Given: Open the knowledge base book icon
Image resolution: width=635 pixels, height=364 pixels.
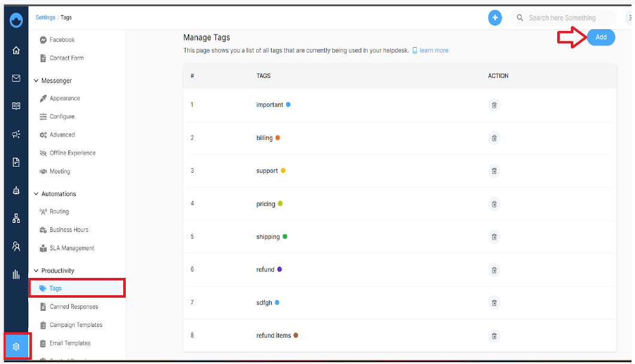Looking at the screenshot, I should pos(16,106).
